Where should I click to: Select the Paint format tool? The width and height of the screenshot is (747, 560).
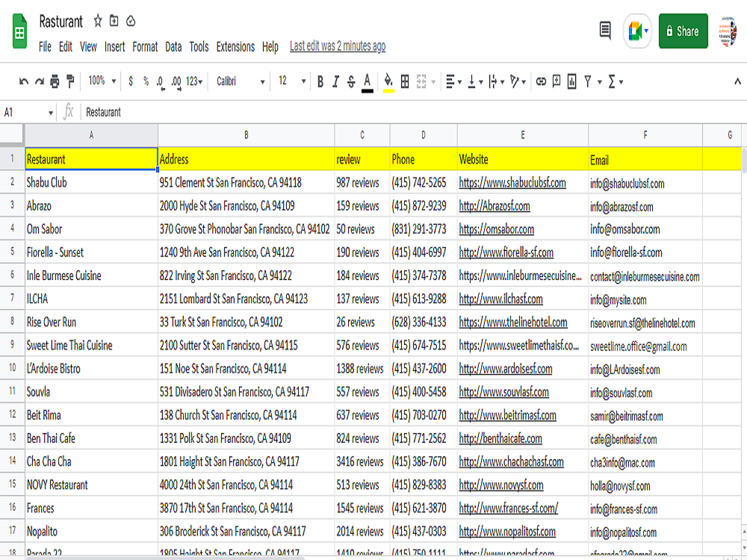pyautogui.click(x=69, y=82)
